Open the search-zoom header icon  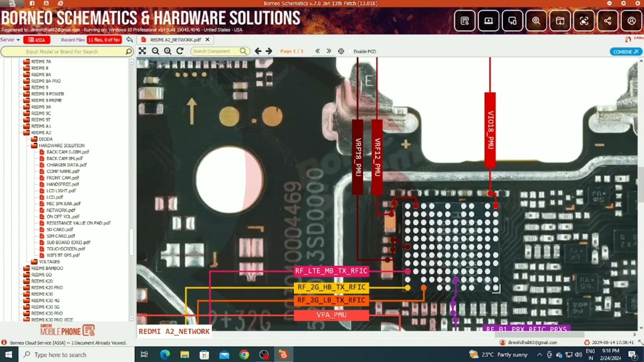click(536, 21)
